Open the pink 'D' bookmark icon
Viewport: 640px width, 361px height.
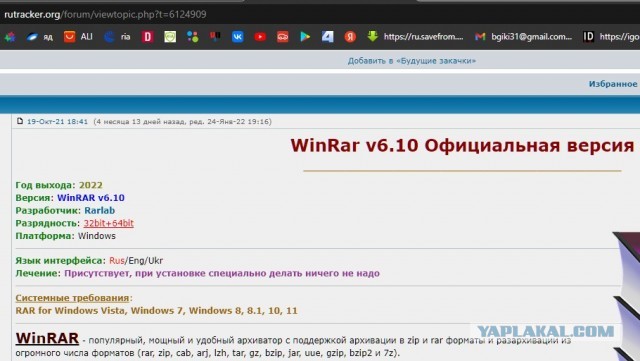(x=147, y=37)
